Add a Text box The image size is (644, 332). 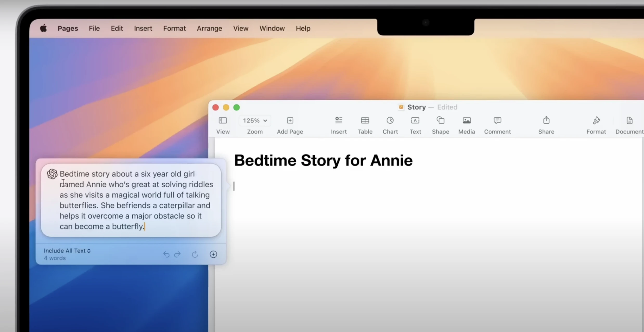pyautogui.click(x=415, y=125)
